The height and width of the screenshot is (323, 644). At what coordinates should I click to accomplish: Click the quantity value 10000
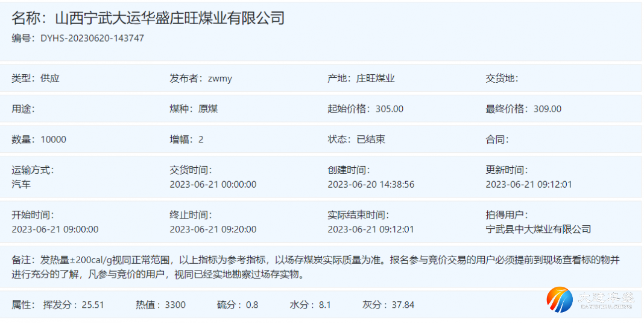(53, 139)
